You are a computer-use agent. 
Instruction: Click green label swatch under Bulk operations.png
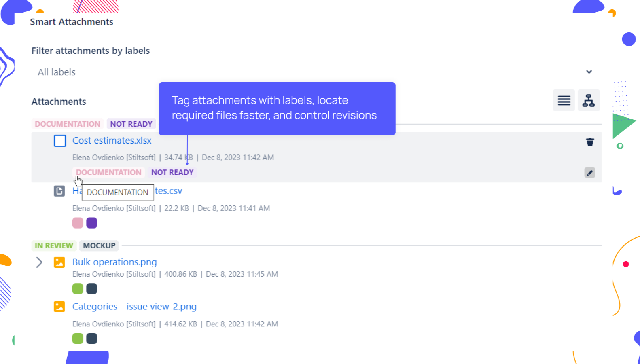pyautogui.click(x=78, y=289)
